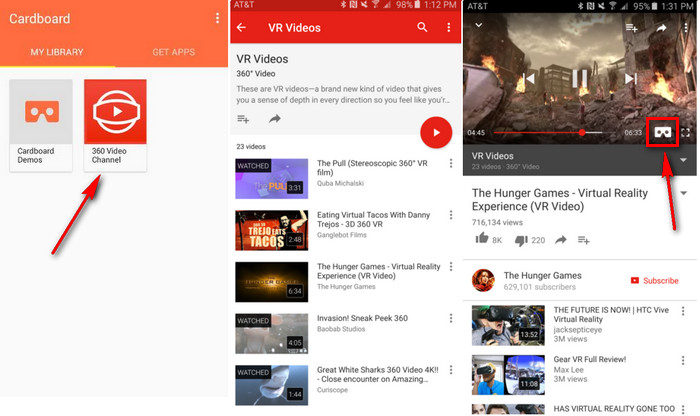Open options for Hunger Games playlist item
The height and width of the screenshot is (416, 700).
point(451,267)
